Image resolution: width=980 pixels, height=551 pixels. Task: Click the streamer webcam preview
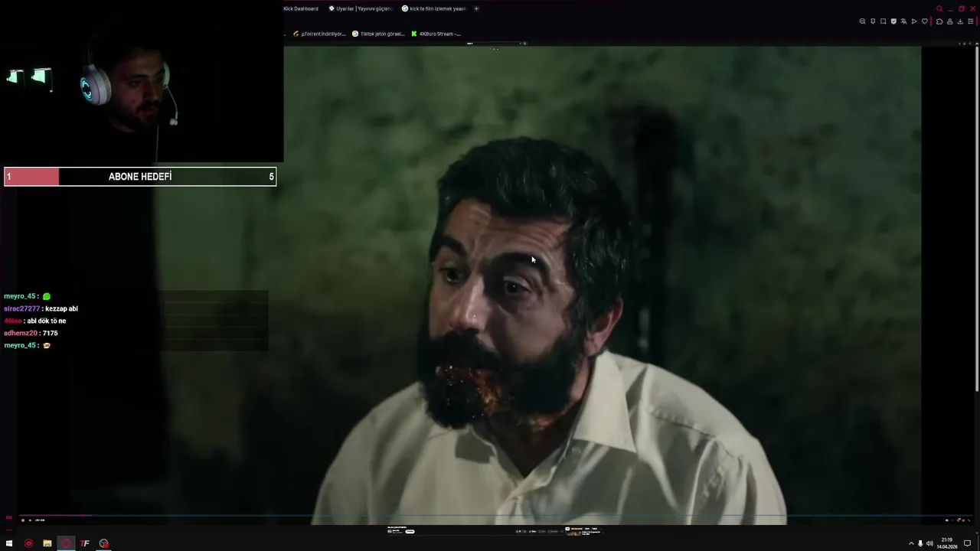click(142, 81)
